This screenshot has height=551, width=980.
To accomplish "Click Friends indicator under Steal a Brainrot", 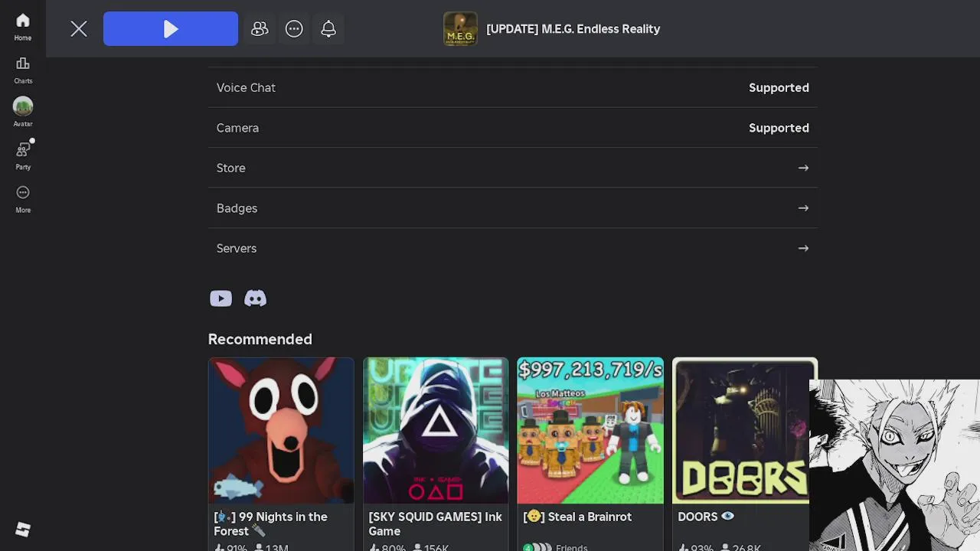I will point(556,547).
